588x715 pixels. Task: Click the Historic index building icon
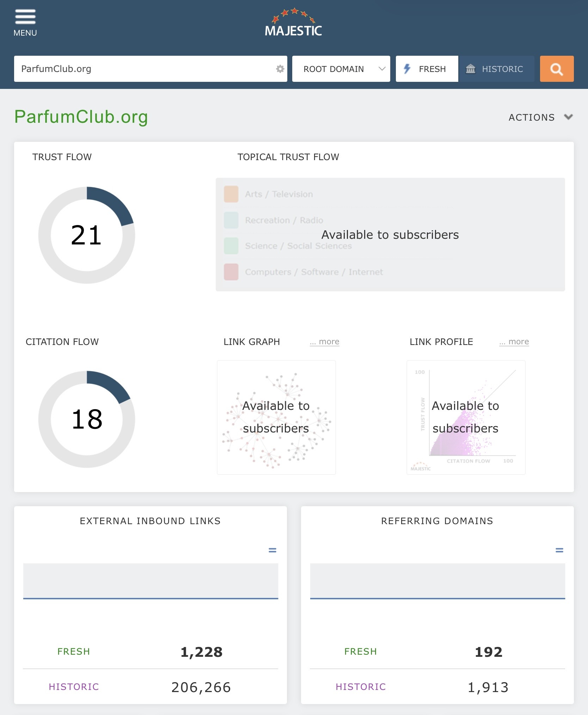[471, 69]
